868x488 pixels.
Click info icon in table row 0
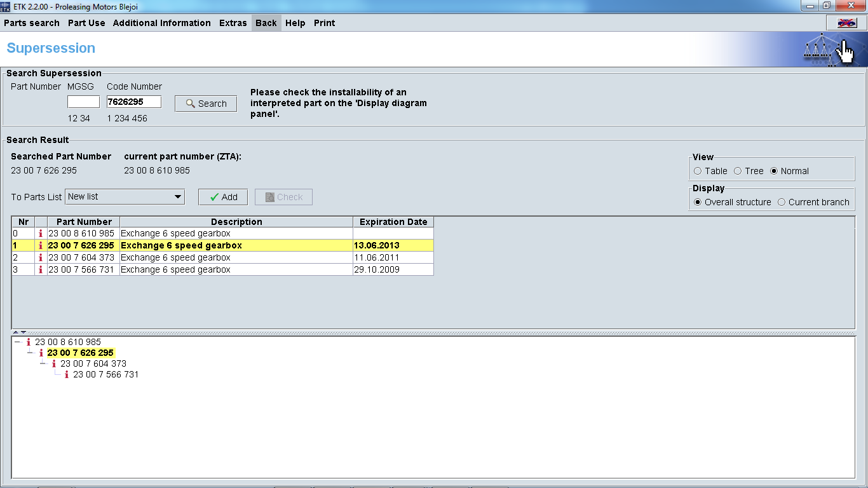(41, 234)
